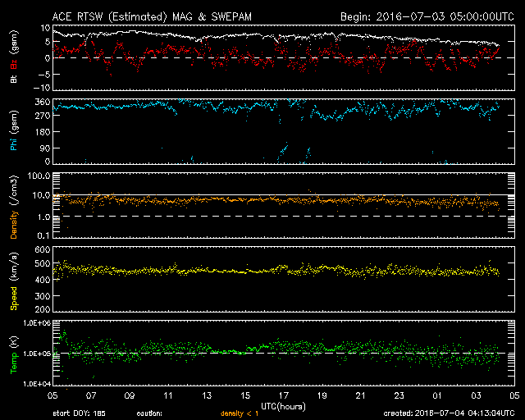
Task: Click the UTC(hours) axis caption
Action: [x=284, y=405]
